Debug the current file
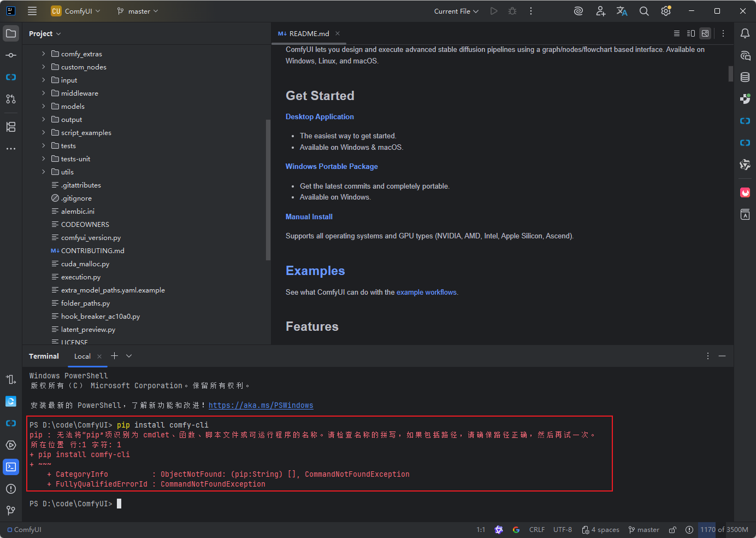756x538 pixels. coord(512,11)
